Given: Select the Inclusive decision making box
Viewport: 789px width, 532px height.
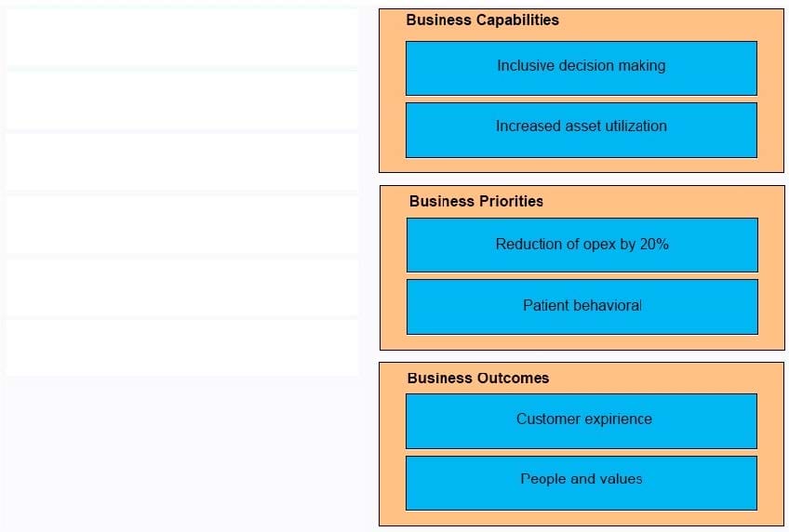Looking at the screenshot, I should click(582, 68).
